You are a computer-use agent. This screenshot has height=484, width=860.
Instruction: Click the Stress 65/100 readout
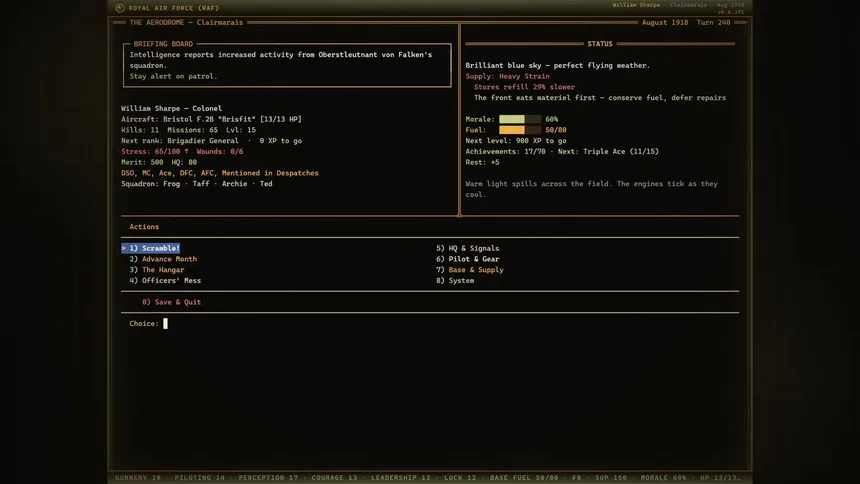(155, 151)
